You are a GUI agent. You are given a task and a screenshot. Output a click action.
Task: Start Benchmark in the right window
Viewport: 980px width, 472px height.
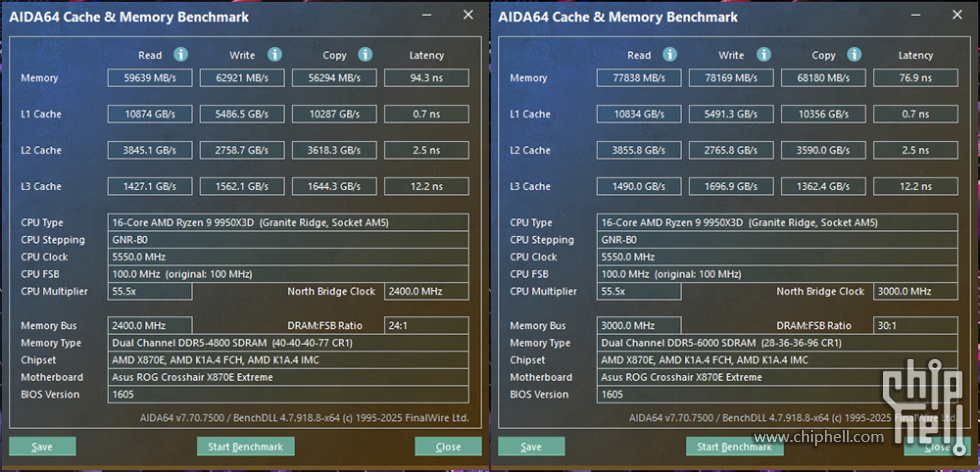(735, 447)
